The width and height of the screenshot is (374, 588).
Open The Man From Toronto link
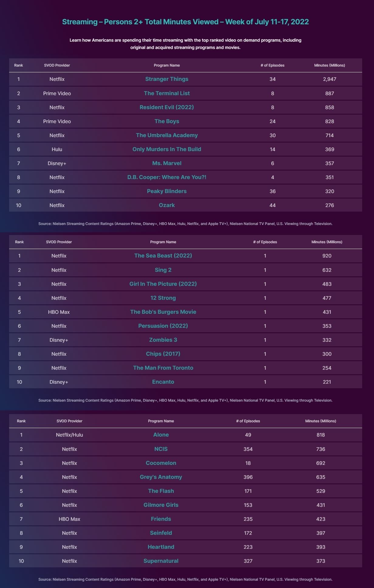coord(163,368)
